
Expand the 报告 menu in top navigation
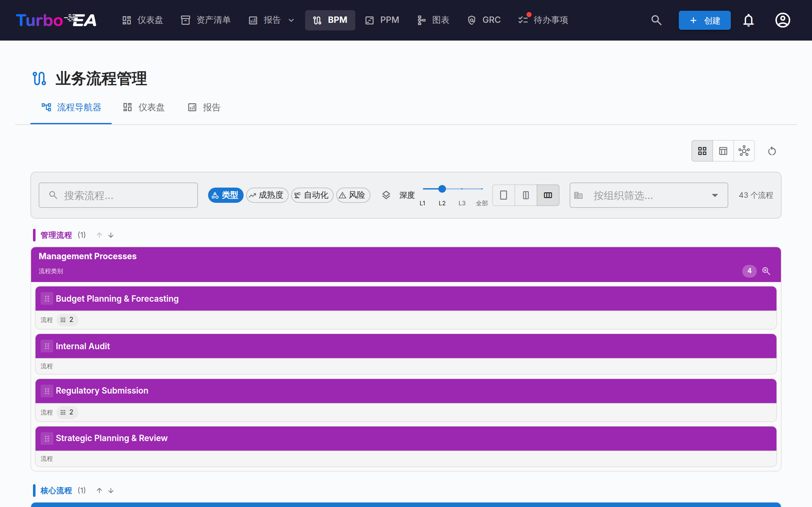click(272, 20)
